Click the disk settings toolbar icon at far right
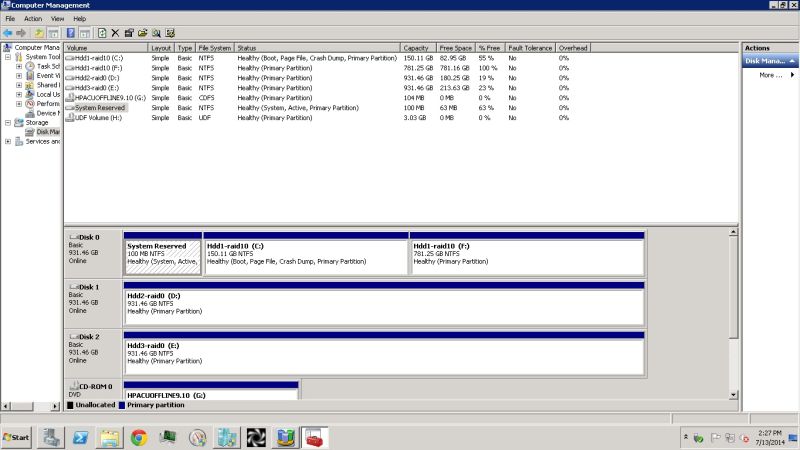Image resolution: width=800 pixels, height=450 pixels. (x=170, y=33)
